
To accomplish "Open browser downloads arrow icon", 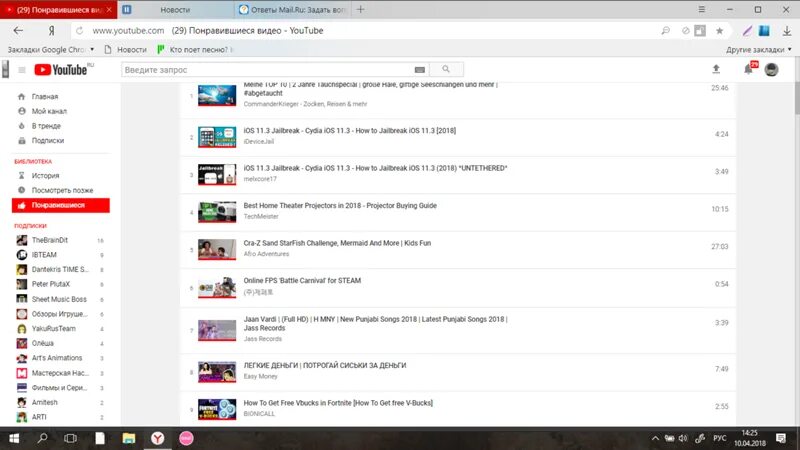I will 787,31.
